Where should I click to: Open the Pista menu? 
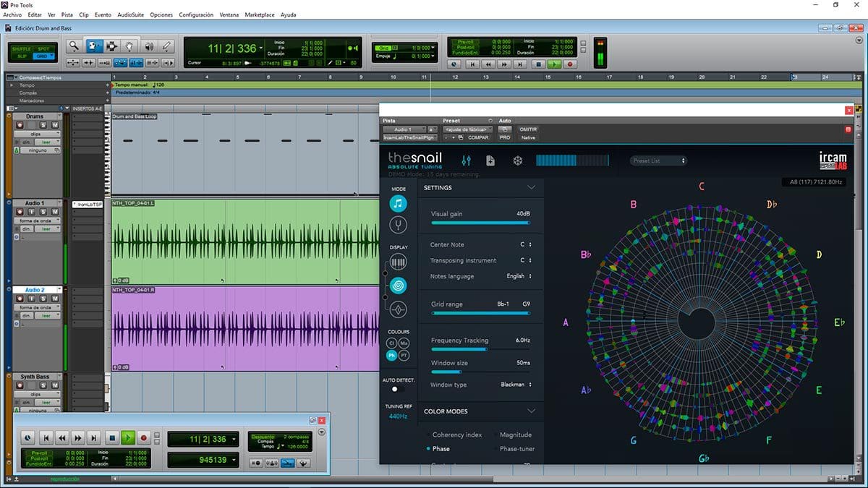click(67, 14)
